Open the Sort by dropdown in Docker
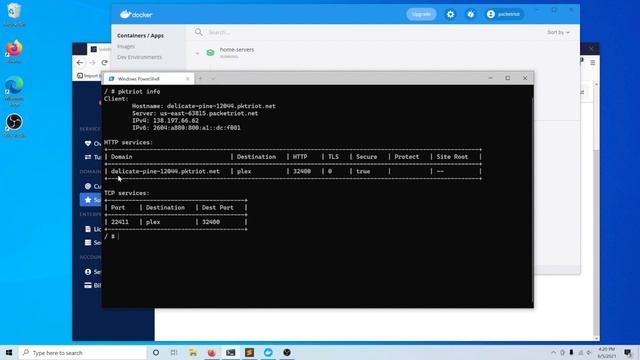The image size is (640, 360). click(x=558, y=32)
